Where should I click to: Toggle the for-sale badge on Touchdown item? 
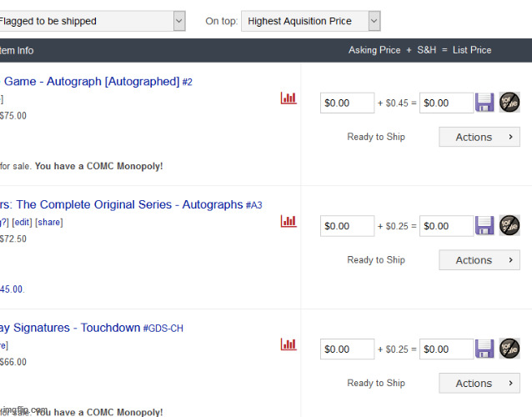tap(509, 349)
